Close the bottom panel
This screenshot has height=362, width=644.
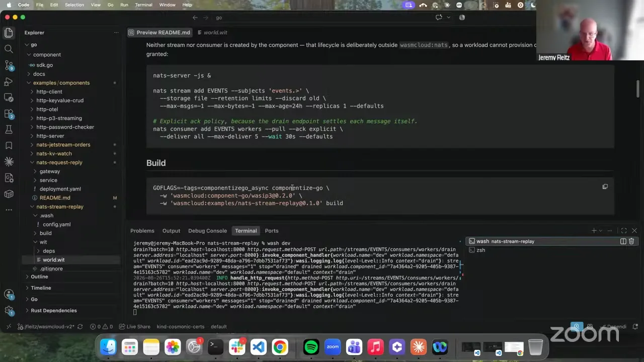634,231
